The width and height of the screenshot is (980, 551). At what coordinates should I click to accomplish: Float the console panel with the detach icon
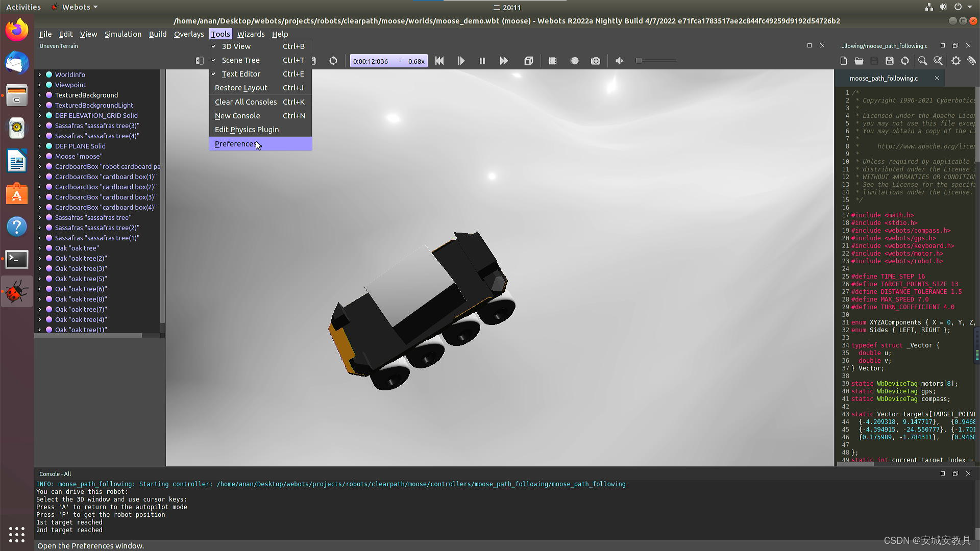(x=955, y=473)
